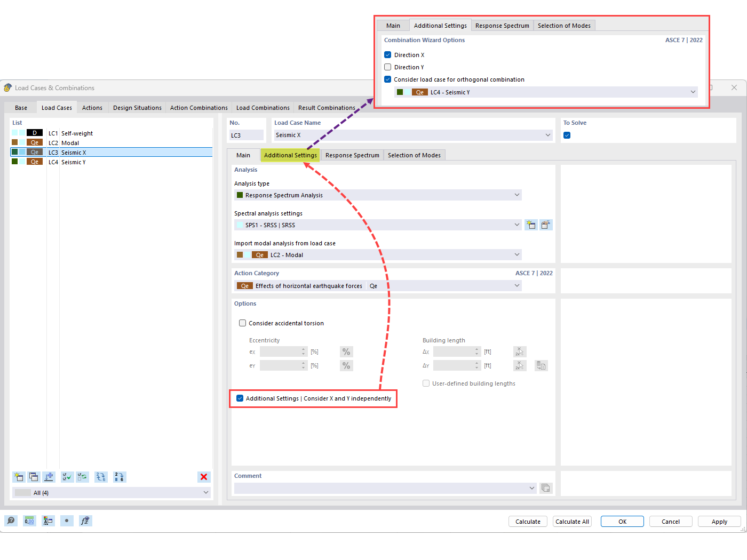Select LC2 Modal in the list
This screenshot has width=747, height=560.
[x=111, y=142]
